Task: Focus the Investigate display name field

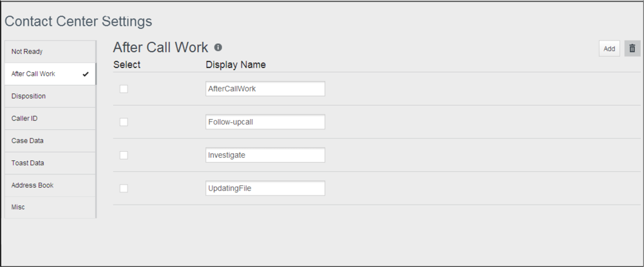Action: [265, 155]
